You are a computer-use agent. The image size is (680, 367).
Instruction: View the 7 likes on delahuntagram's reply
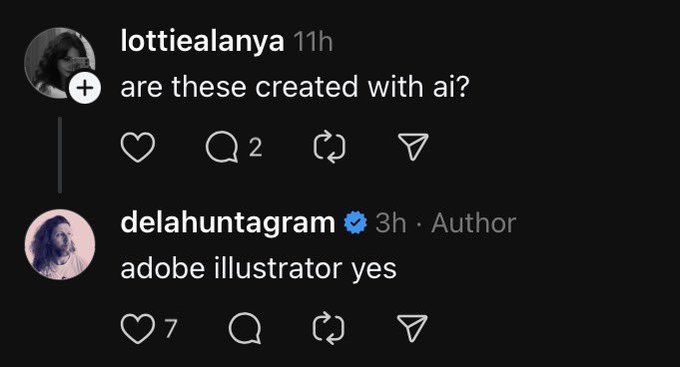[170, 328]
